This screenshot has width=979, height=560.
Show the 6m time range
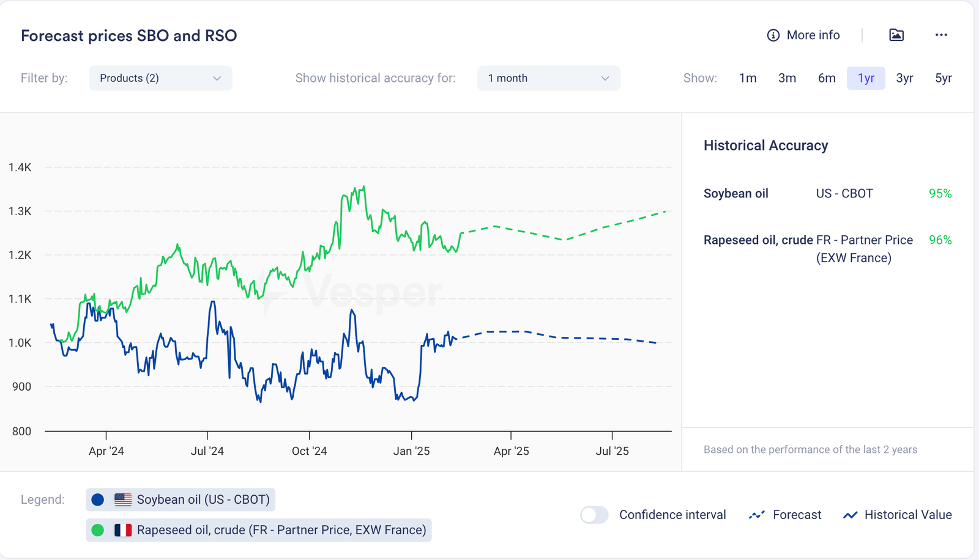(x=827, y=78)
